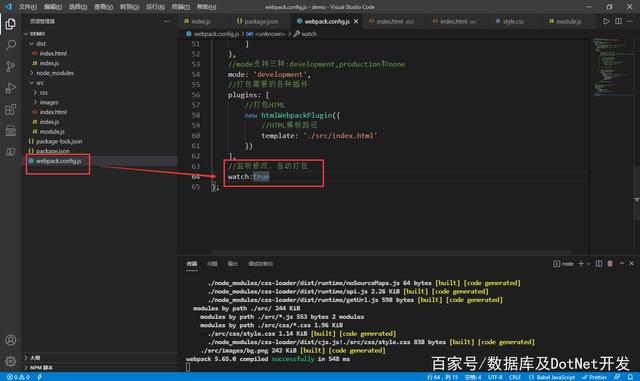
Task: Kill terminal with trash icon
Action: tap(610, 264)
